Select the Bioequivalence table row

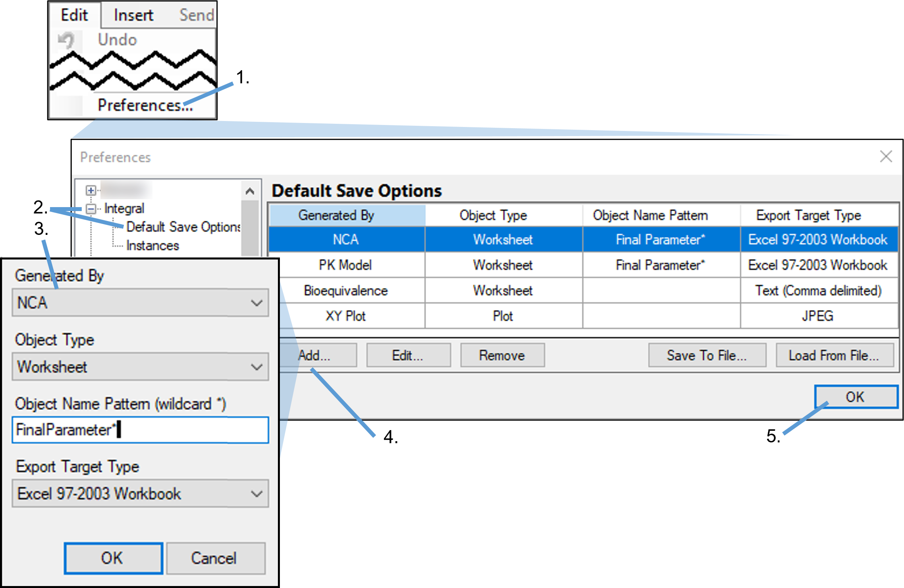345,291
